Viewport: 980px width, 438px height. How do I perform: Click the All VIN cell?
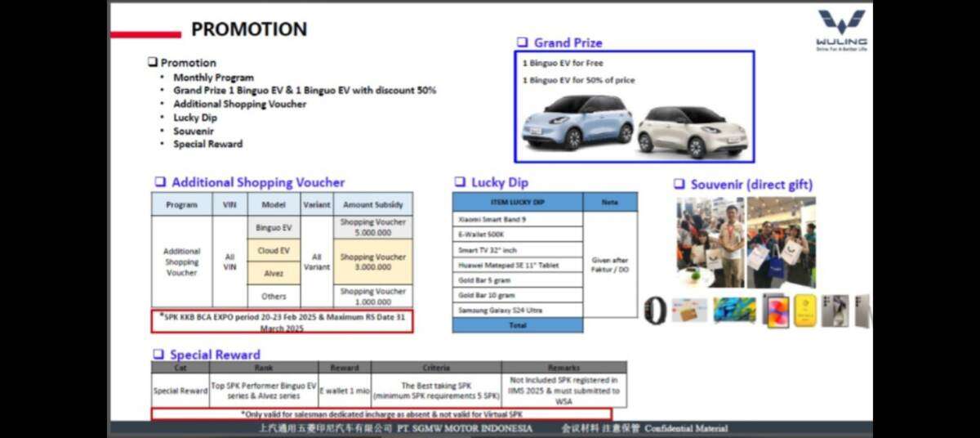229,261
